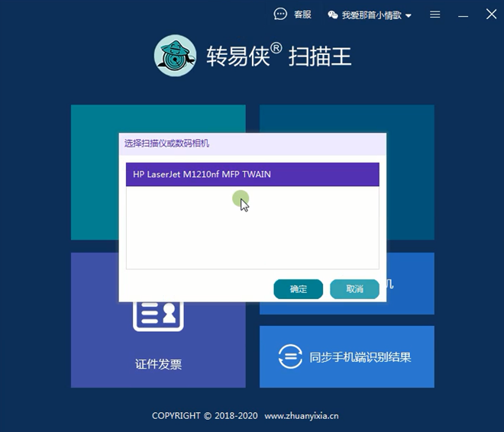Open the customer service chat bubble icon
Image resolution: width=504 pixels, height=432 pixels.
280,15
